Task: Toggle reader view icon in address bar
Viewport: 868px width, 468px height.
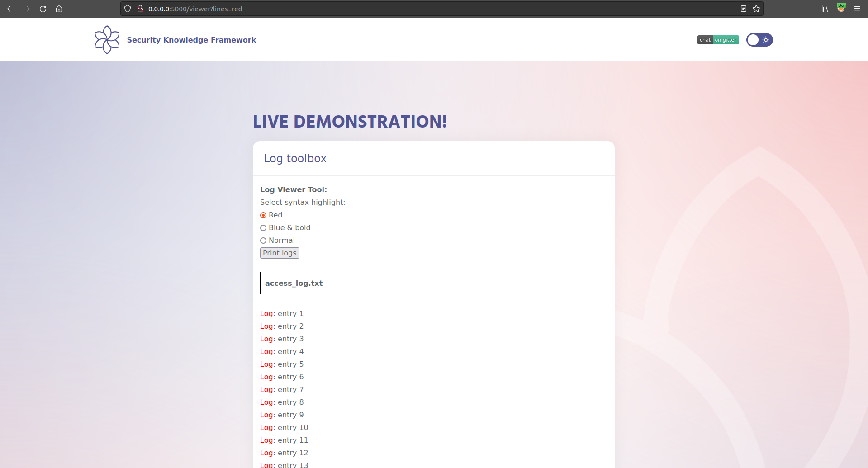Action: (743, 9)
